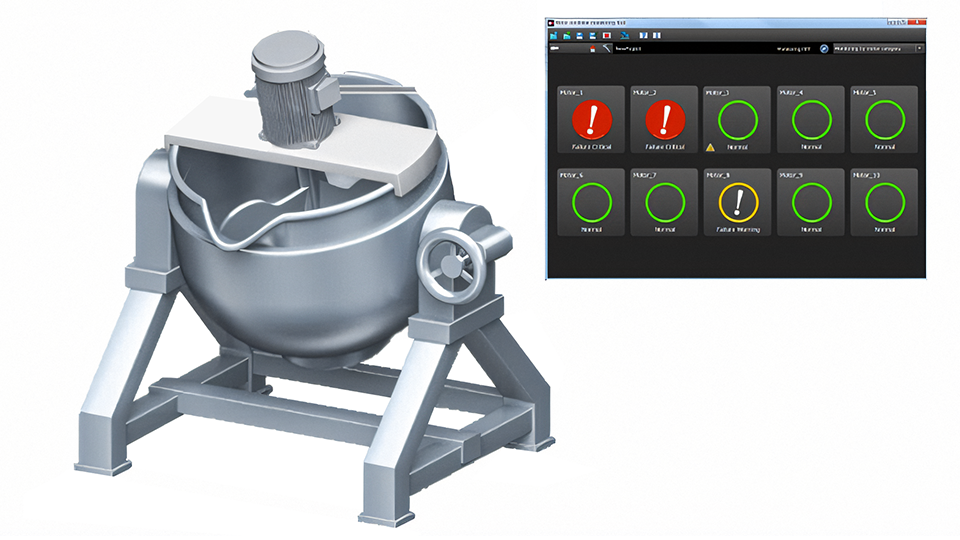The image size is (960, 540).
Task: Click the diagonal arrow icon beside the home icon
Action: tap(607, 48)
